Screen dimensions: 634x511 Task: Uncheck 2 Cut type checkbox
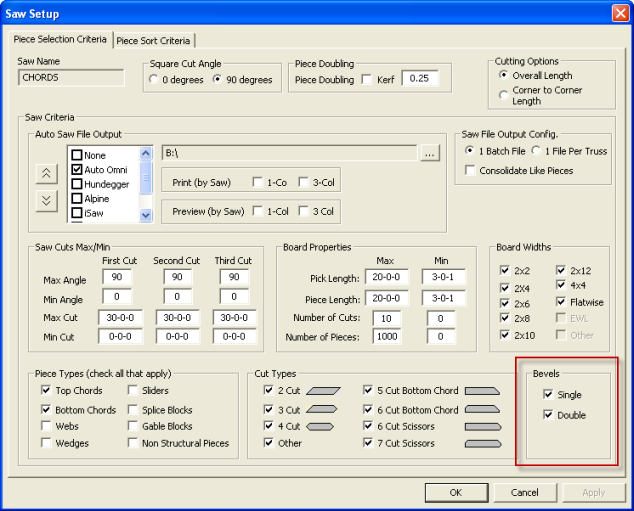[x=268, y=390]
